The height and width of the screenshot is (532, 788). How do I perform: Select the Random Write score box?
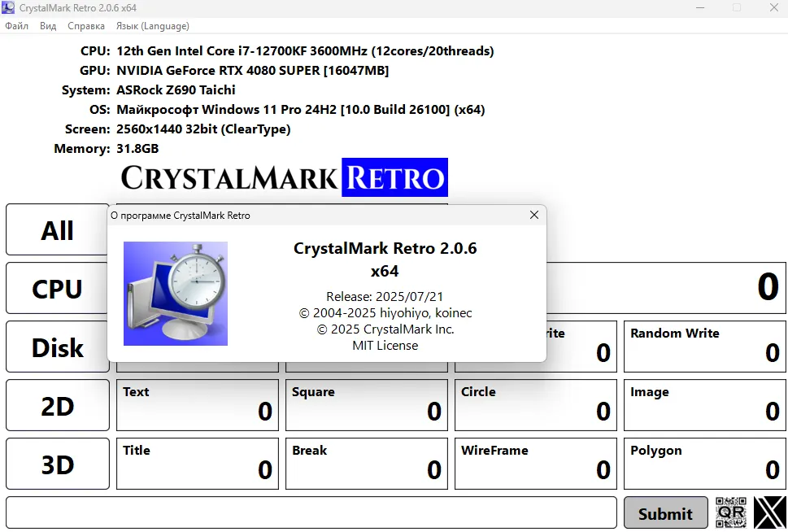click(704, 347)
